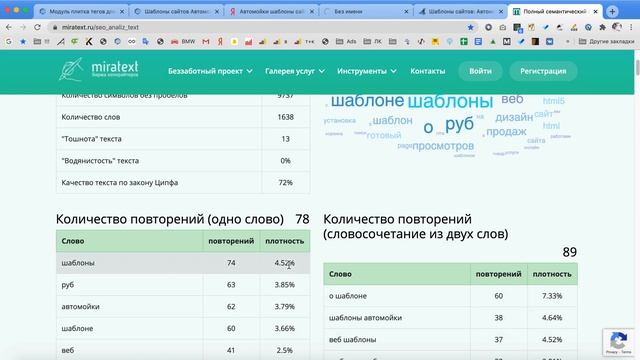Image resolution: width=640 pixels, height=360 pixels.
Task: Open the Ads bookmarks folder
Action: pos(346,42)
